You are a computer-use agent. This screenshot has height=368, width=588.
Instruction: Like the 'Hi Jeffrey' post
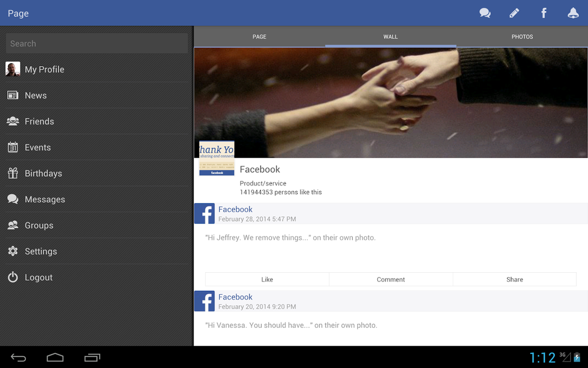coord(267,279)
